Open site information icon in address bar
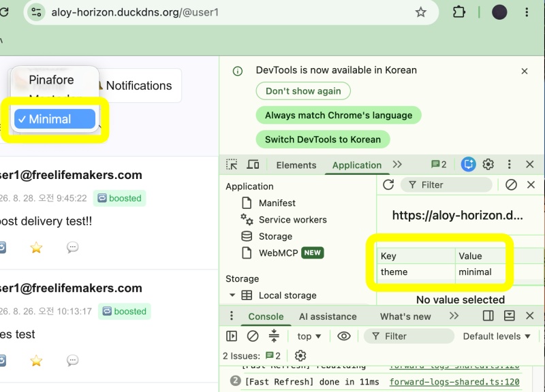The height and width of the screenshot is (392, 545). tap(36, 12)
